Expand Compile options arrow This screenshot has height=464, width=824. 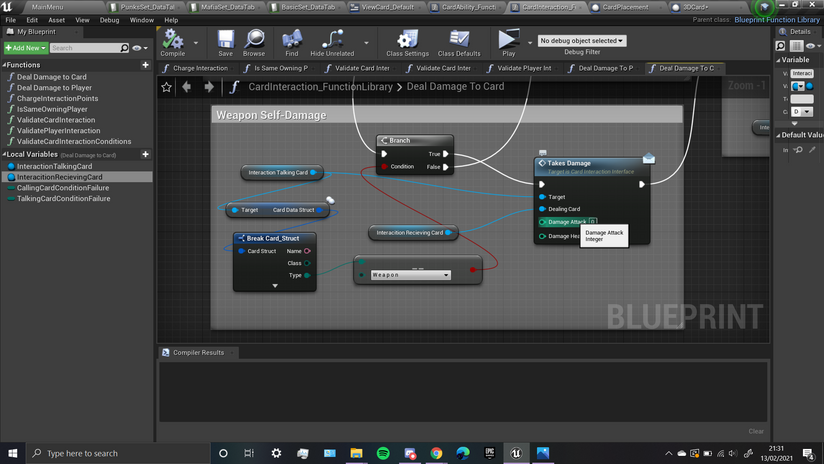click(x=195, y=43)
